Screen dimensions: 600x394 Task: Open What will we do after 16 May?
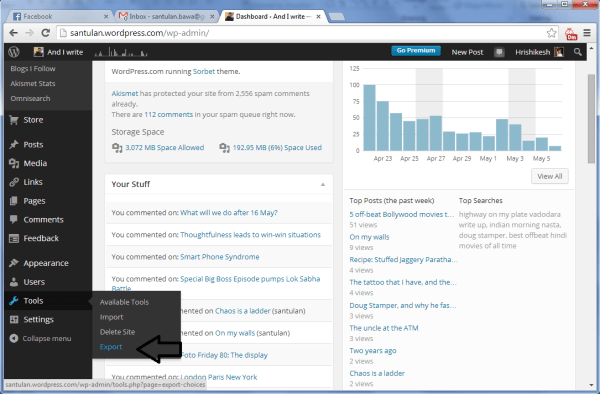click(x=229, y=213)
